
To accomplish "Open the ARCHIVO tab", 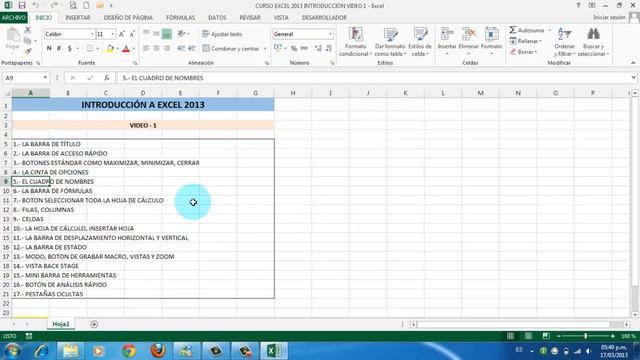I will point(13,18).
